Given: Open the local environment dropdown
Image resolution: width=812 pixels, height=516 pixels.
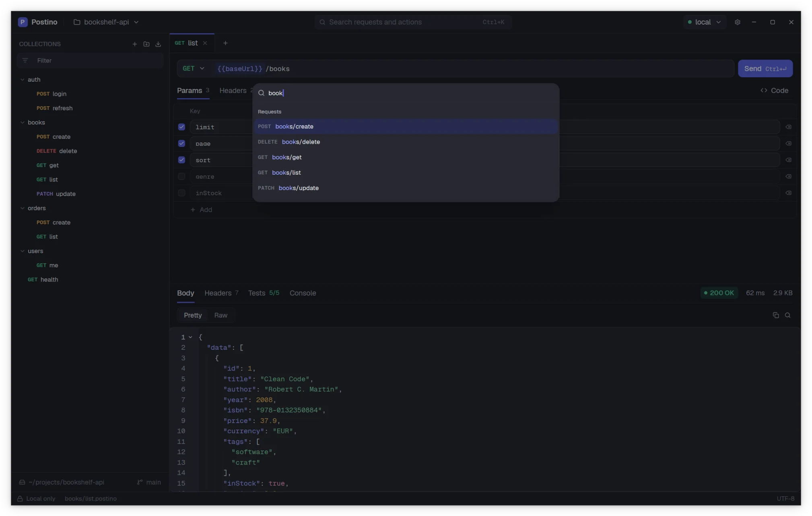Looking at the screenshot, I should (704, 22).
